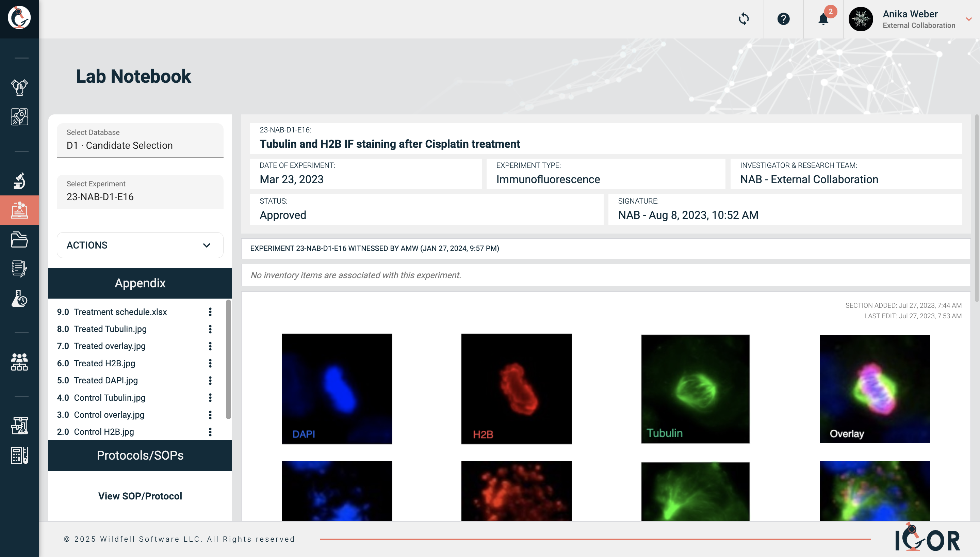Select the microscope tool in the sidebar
Viewport: 980px width, 557px height.
point(19,180)
